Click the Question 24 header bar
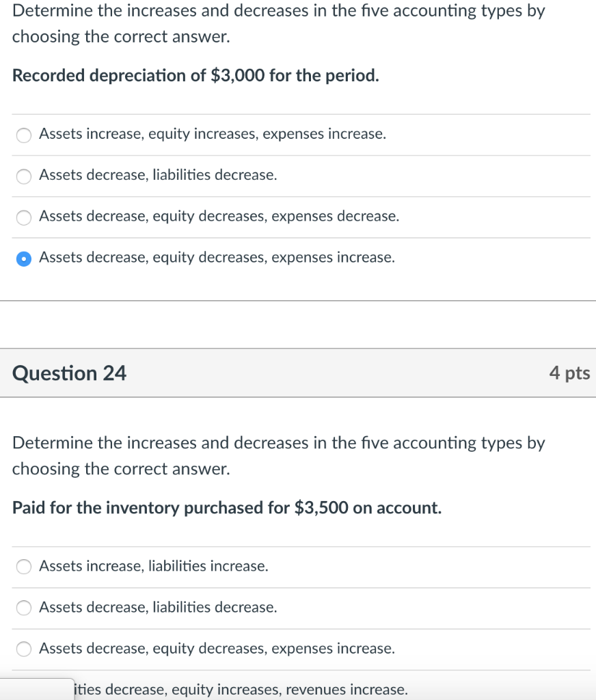 tap(298, 373)
